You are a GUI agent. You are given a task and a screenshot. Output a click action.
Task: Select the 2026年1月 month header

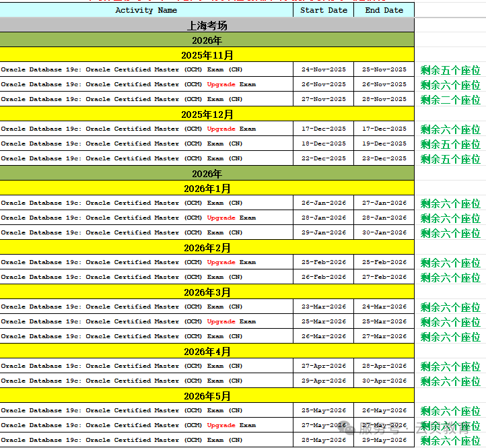coord(207,189)
